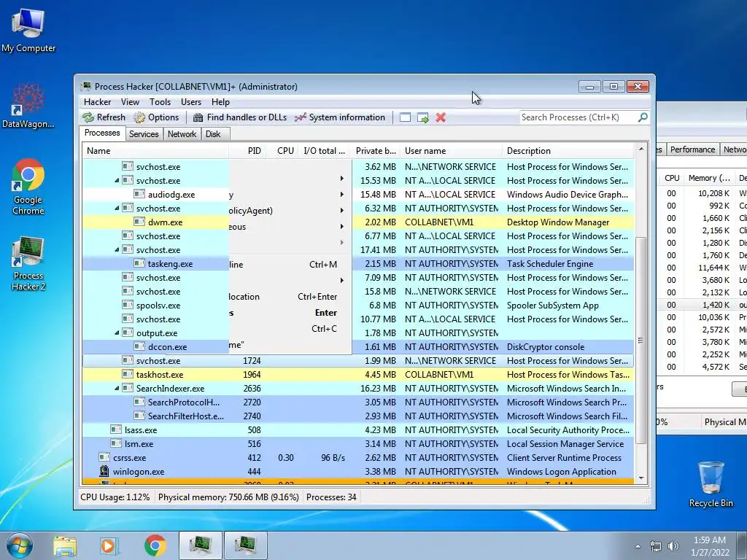Open Windows Media Player from taskbar
Screen dimensions: 747x560
[x=109, y=545]
